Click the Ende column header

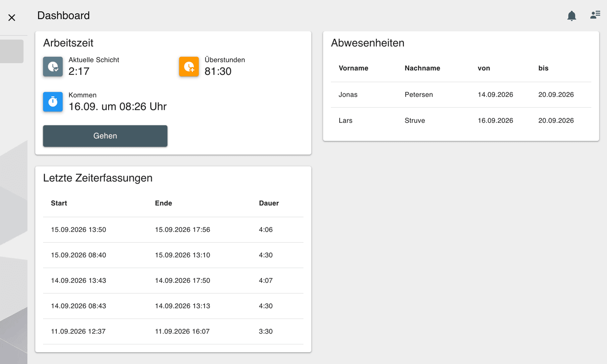tap(163, 203)
